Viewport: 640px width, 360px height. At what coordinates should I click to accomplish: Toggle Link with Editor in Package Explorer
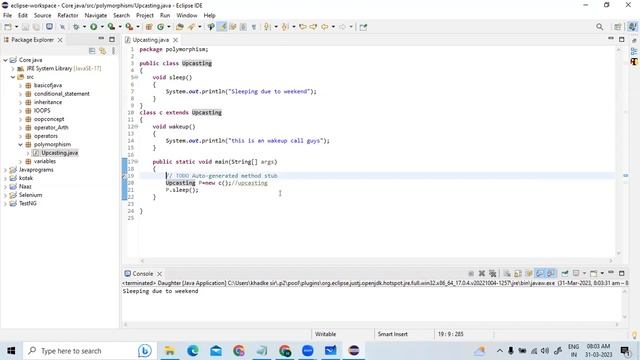click(x=102, y=51)
